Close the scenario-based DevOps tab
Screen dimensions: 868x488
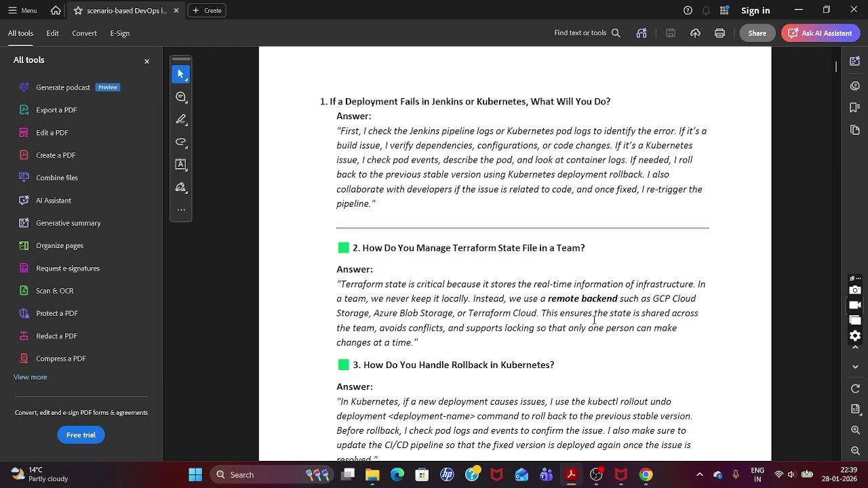click(176, 10)
